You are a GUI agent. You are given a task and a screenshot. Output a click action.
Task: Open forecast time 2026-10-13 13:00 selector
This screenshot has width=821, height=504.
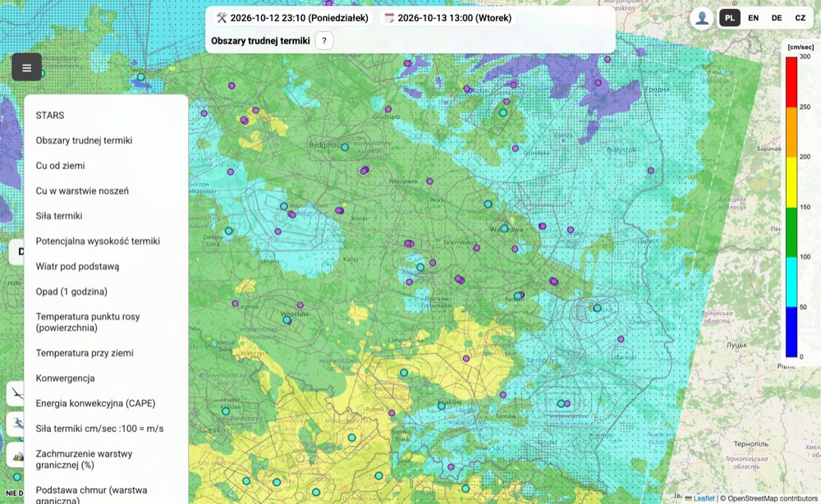pos(447,18)
